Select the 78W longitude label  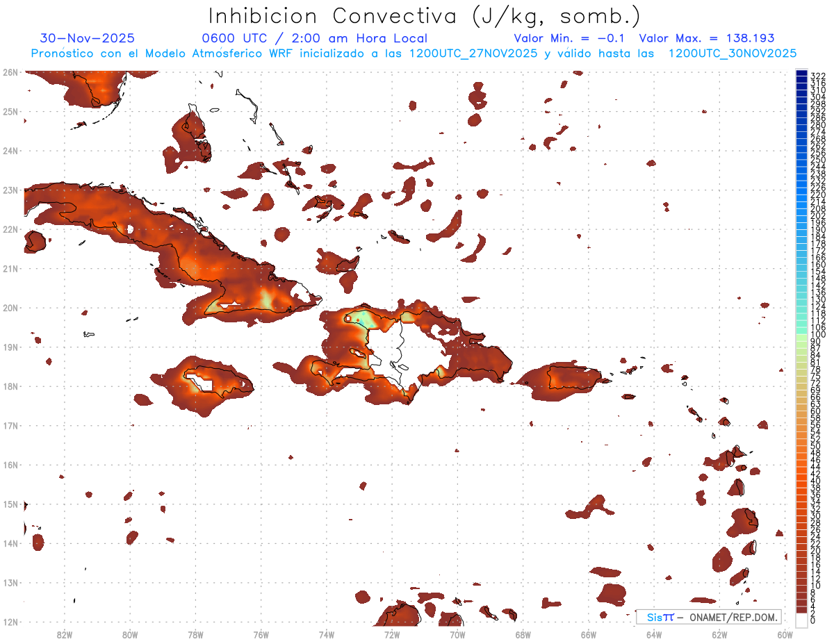(195, 634)
